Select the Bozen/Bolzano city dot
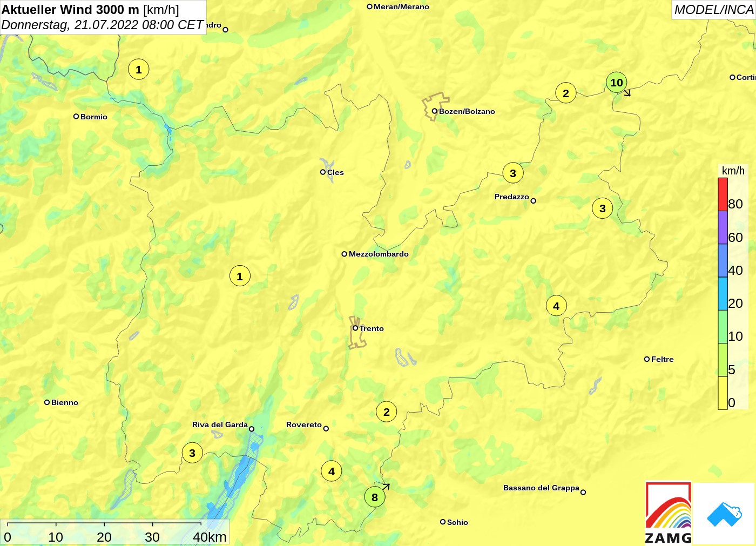 (x=434, y=111)
